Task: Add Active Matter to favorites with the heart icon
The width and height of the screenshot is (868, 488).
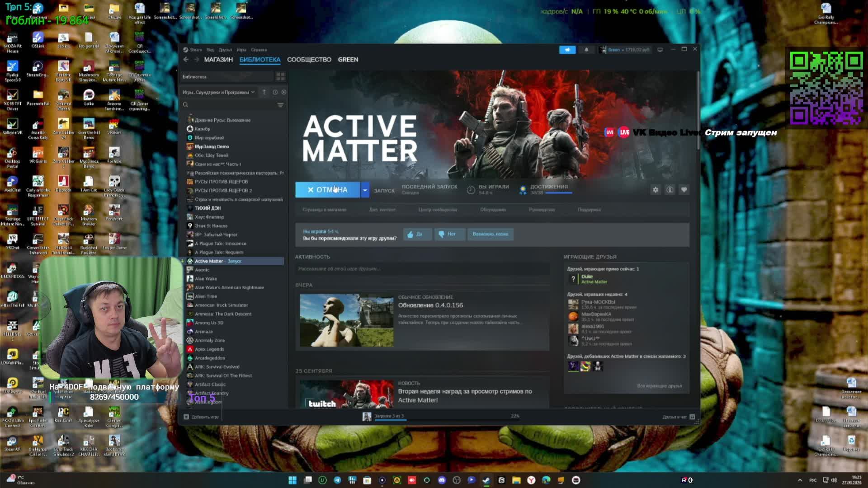Action: coord(684,190)
